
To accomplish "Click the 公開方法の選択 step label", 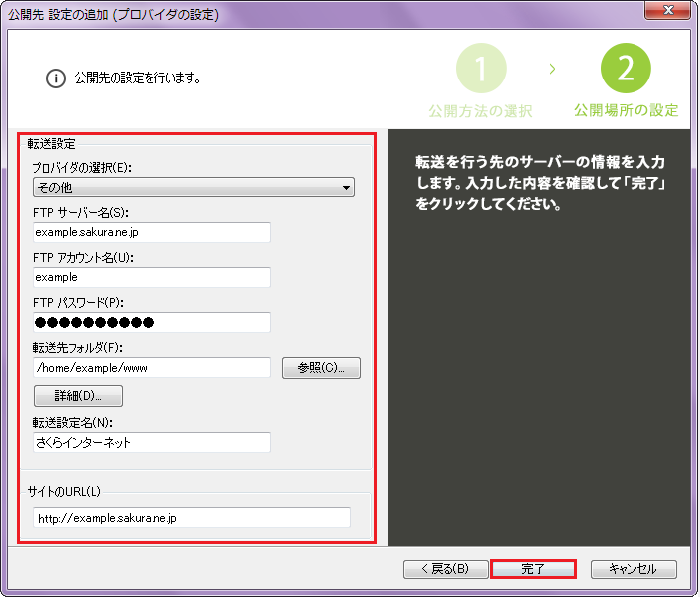I will [480, 110].
